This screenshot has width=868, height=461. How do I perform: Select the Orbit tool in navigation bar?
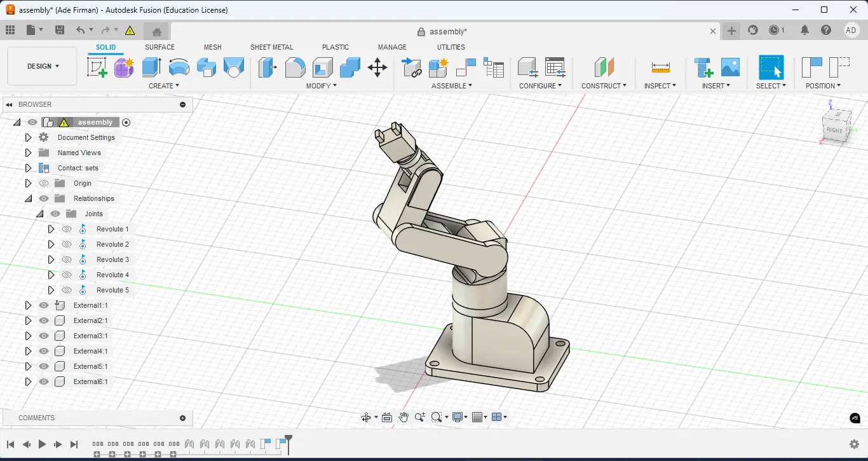[x=366, y=417]
